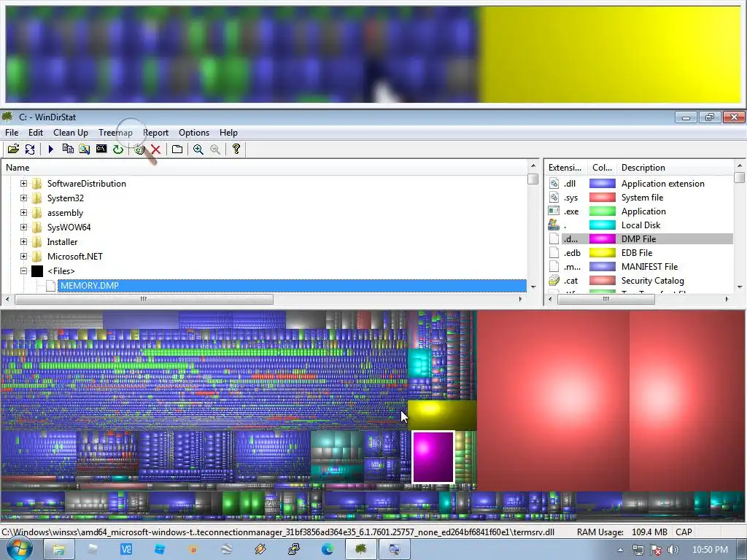
Task: Expand the System32 folder node
Action: tap(23, 198)
